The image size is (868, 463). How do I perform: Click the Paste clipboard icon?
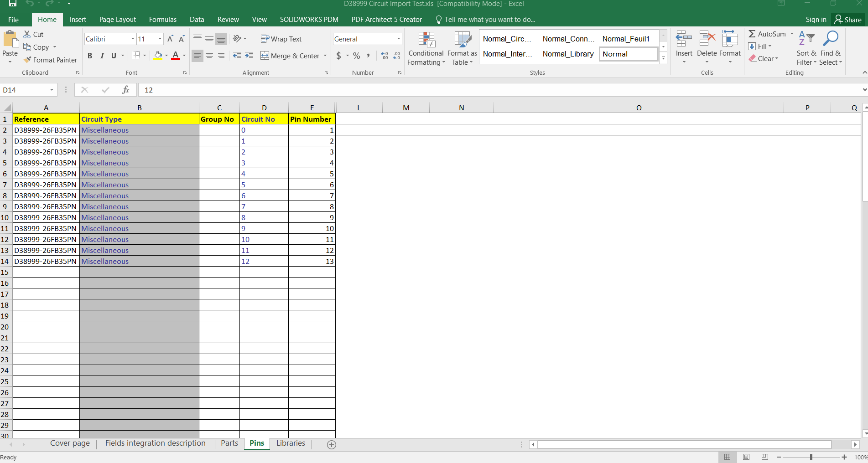click(10, 39)
